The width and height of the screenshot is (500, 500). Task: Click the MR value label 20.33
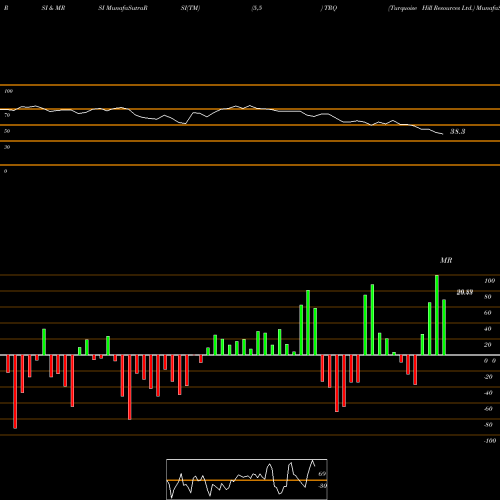pos(465,292)
